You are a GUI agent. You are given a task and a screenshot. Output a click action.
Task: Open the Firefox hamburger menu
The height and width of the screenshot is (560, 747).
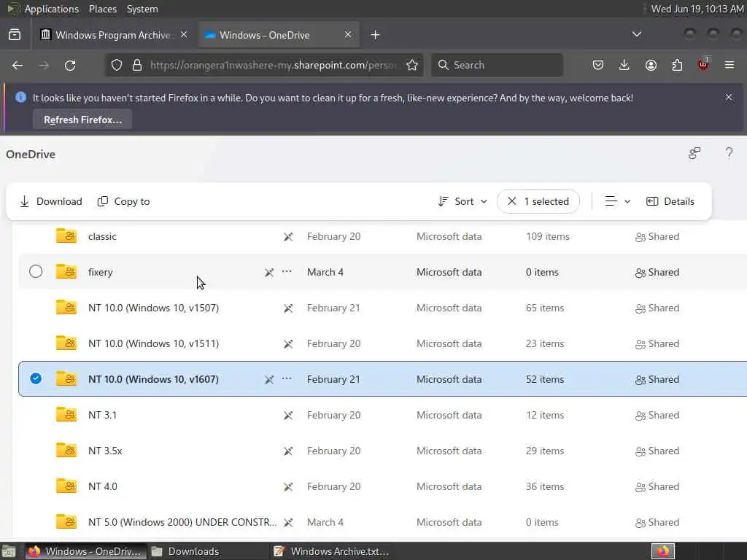[x=729, y=65]
